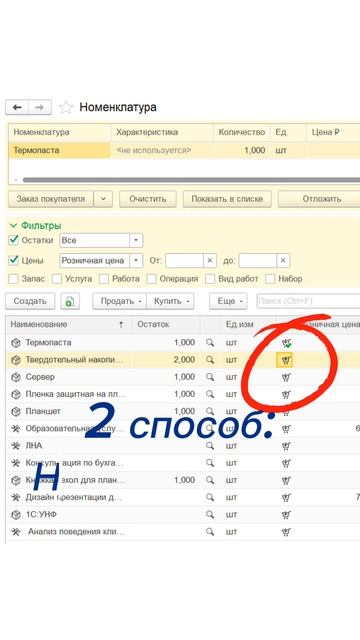Click the cart icon in the Термопаста row
Image resolution: width=360 pixels, height=640 pixels.
pos(287,343)
